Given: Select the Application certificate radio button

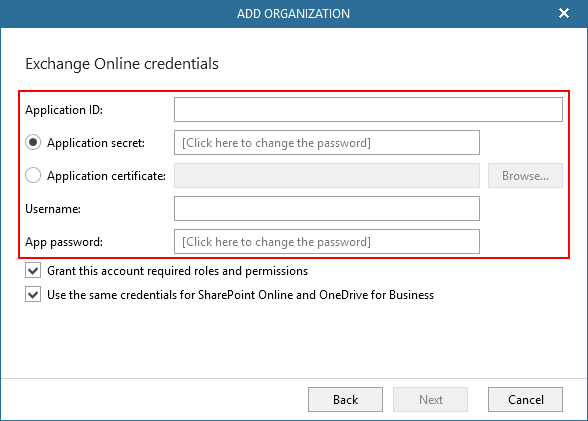Looking at the screenshot, I should coord(33,175).
